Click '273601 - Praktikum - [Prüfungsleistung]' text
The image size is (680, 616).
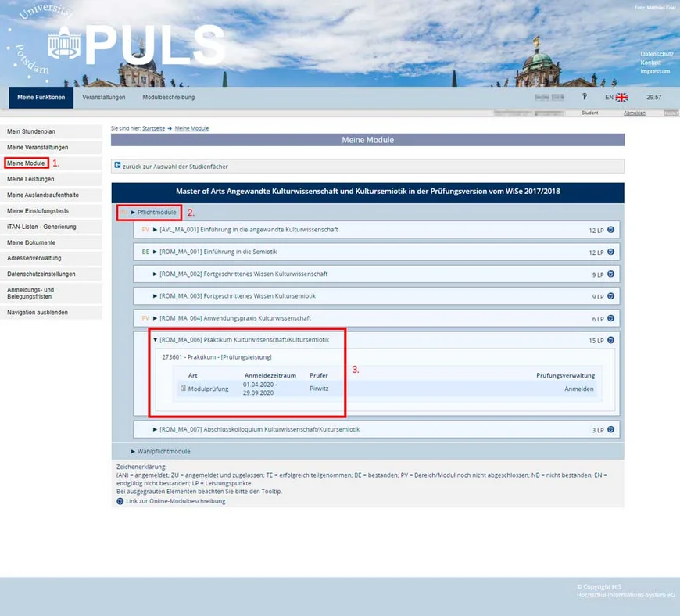click(x=217, y=357)
